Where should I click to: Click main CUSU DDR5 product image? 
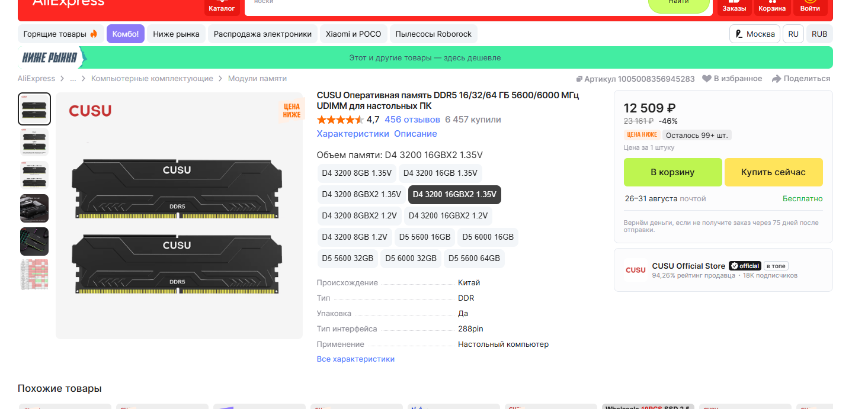tap(179, 215)
